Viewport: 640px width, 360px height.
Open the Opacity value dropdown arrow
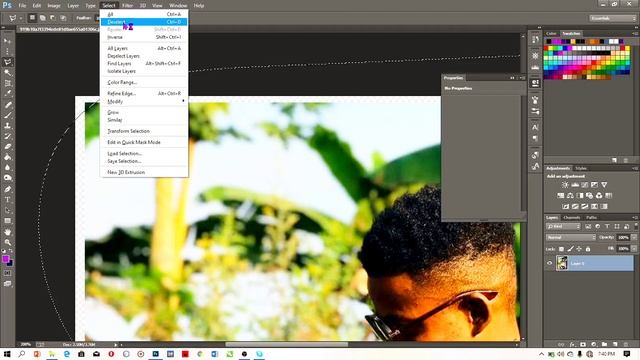pos(634,237)
